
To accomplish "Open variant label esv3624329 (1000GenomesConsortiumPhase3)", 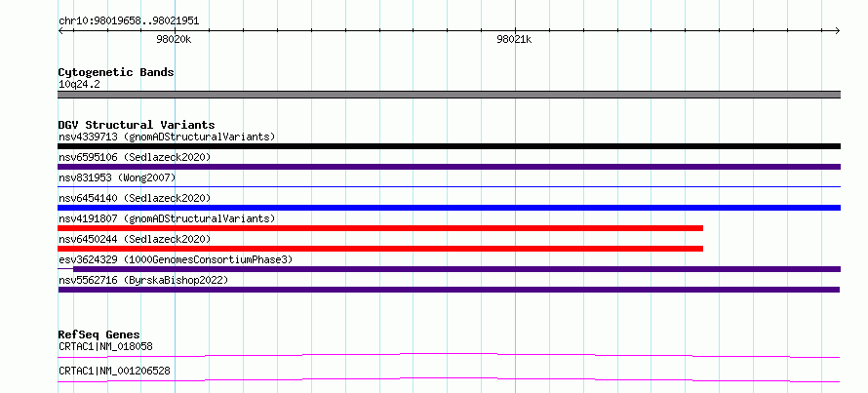I will [176, 259].
